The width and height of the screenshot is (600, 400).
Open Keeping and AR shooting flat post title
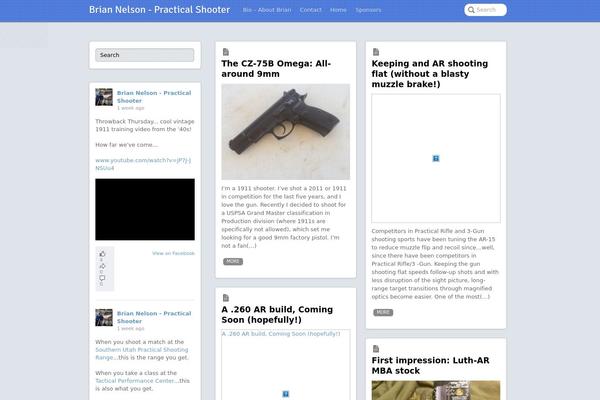coord(430,74)
